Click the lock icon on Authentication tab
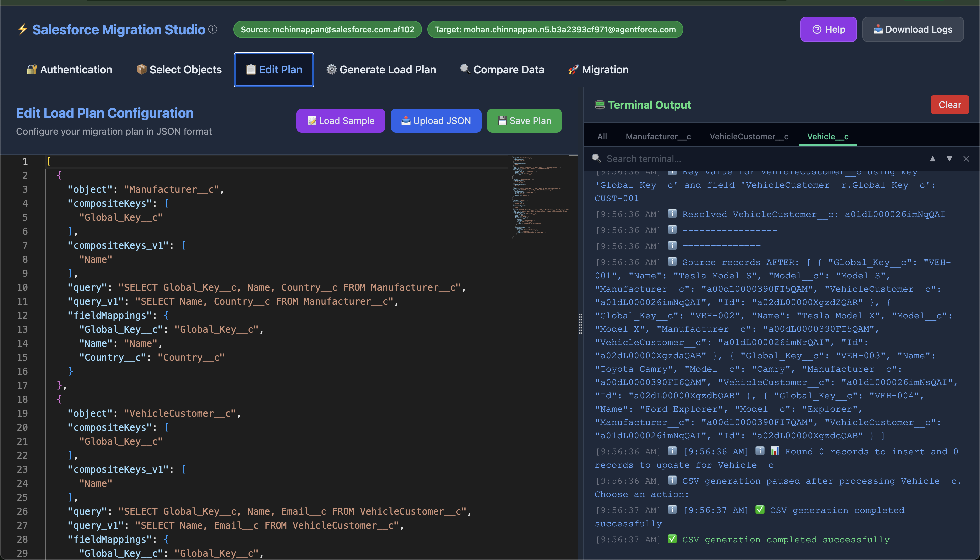Image resolution: width=980 pixels, height=560 pixels. (x=32, y=69)
